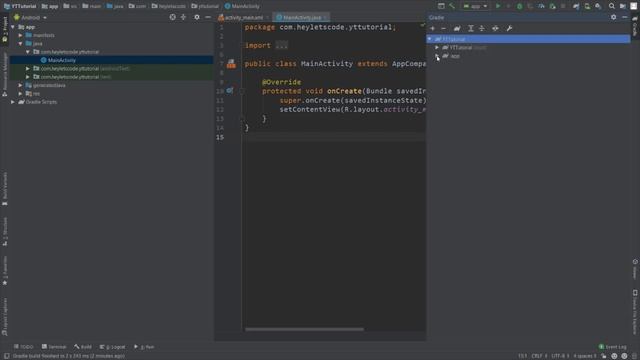Viewport: 640px width, 360px height.
Task: Open the AVD Manager phone icon
Action: click(587, 6)
